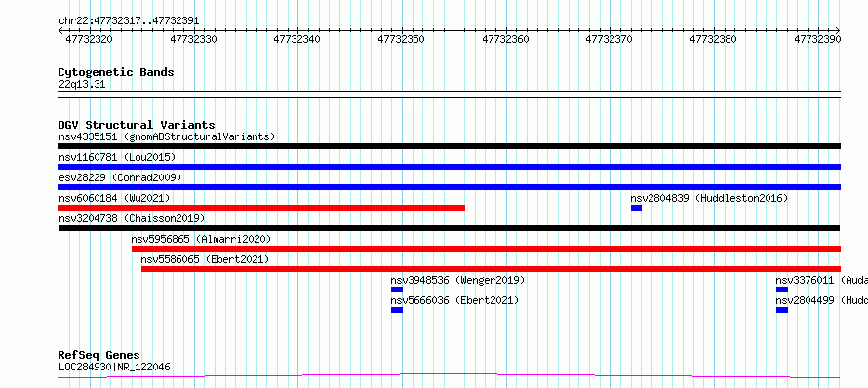Click the blue bar of nsv1160781
868x388 pixels.
coord(449,167)
